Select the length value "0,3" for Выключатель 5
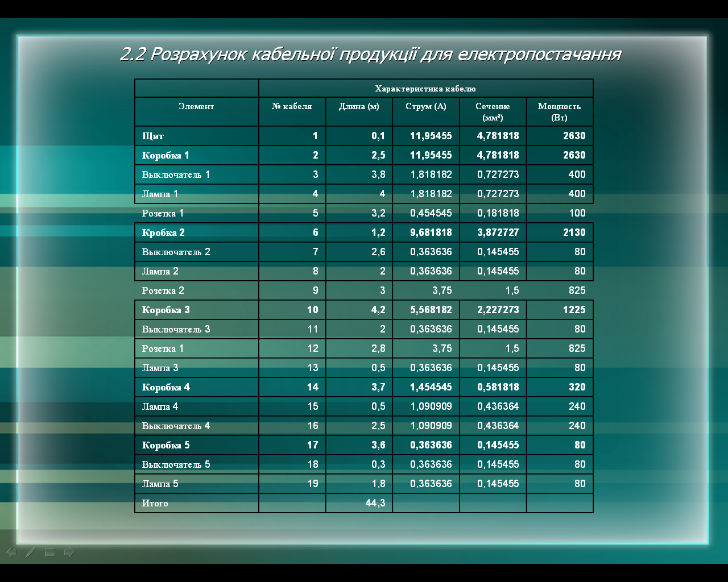This screenshot has width=728, height=582. [378, 465]
